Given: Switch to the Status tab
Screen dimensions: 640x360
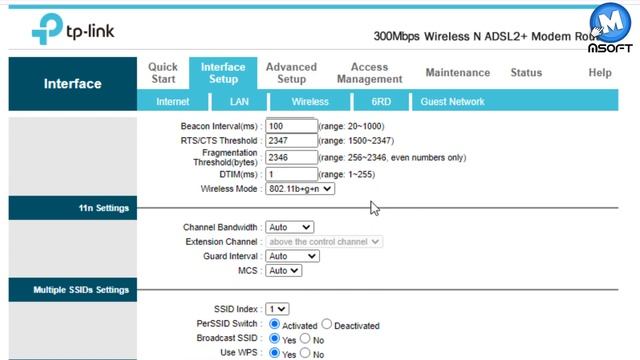Looking at the screenshot, I should coord(526,73).
